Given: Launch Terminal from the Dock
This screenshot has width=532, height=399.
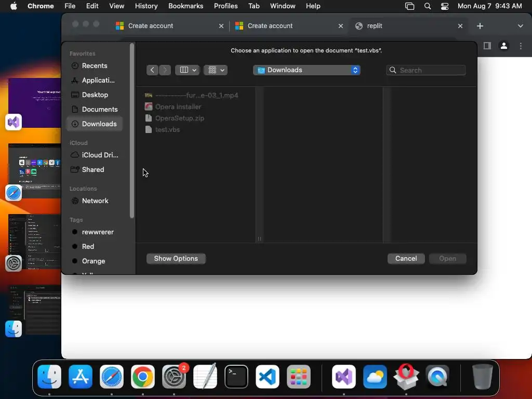Looking at the screenshot, I should pyautogui.click(x=236, y=377).
